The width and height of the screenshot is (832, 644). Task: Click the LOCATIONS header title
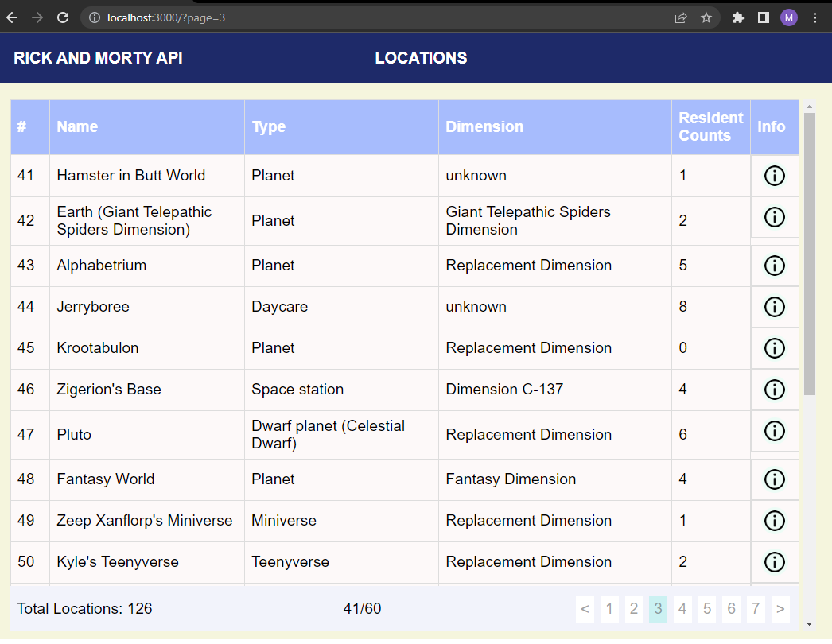[421, 58]
